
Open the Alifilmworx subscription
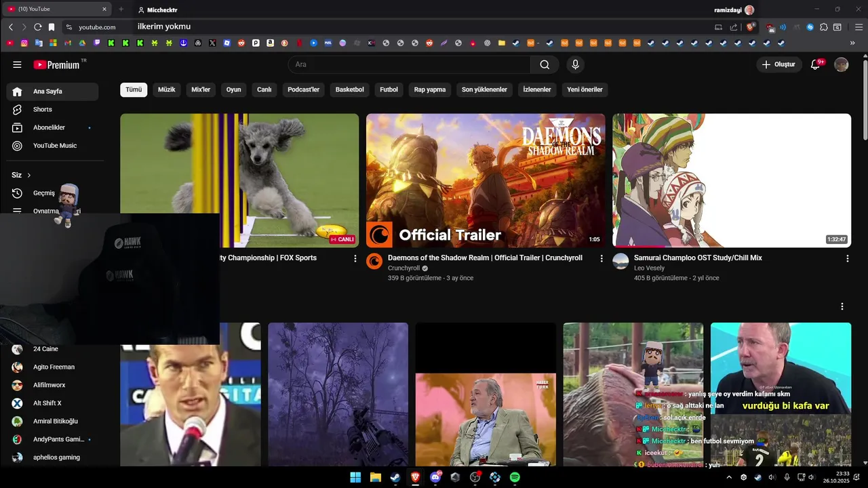52,385
